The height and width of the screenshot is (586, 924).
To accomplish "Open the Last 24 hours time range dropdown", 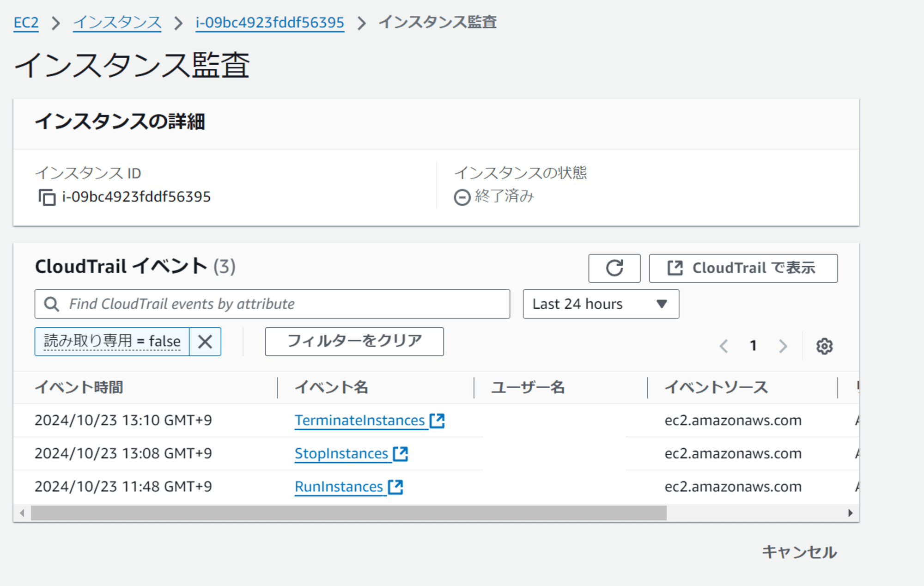I will [x=601, y=304].
